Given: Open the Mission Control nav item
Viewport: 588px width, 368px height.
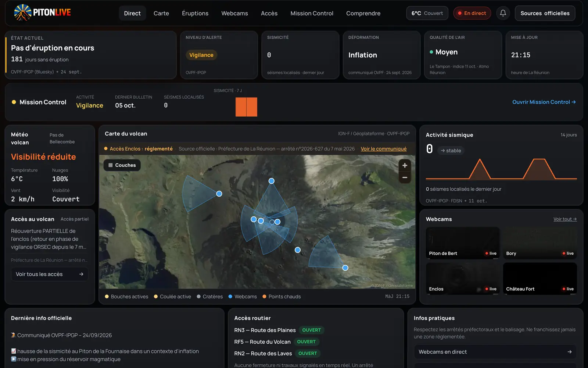Looking at the screenshot, I should (x=312, y=13).
